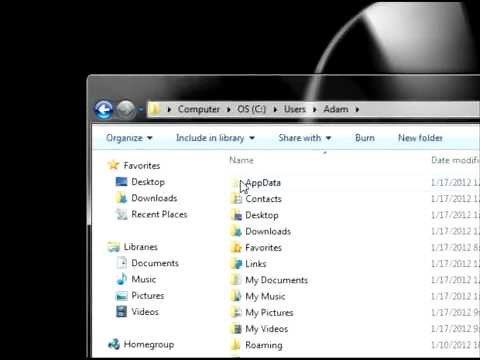Open the Music library
The height and width of the screenshot is (360, 480).
coord(144,279)
